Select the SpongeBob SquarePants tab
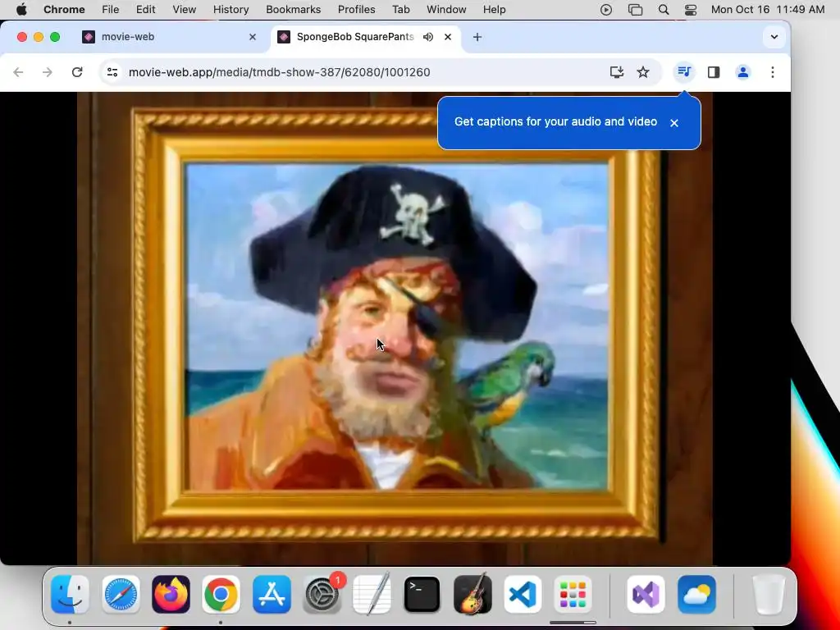This screenshot has height=630, width=840. (367, 37)
